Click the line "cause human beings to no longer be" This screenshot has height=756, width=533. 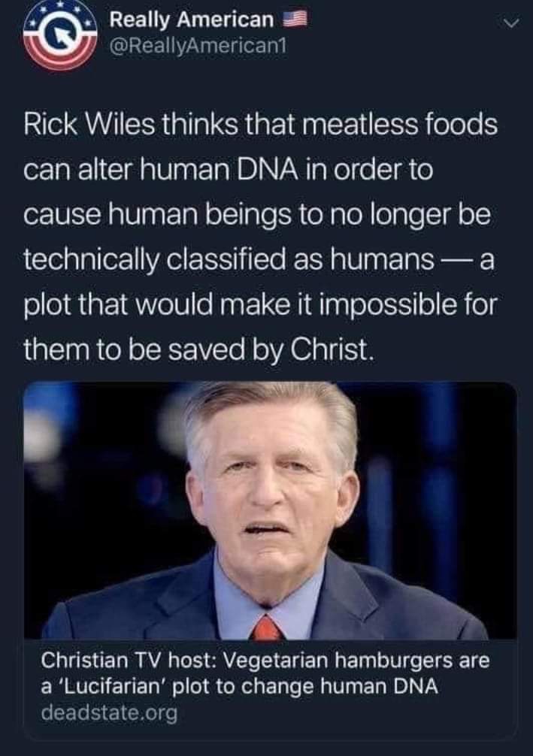coord(257,215)
